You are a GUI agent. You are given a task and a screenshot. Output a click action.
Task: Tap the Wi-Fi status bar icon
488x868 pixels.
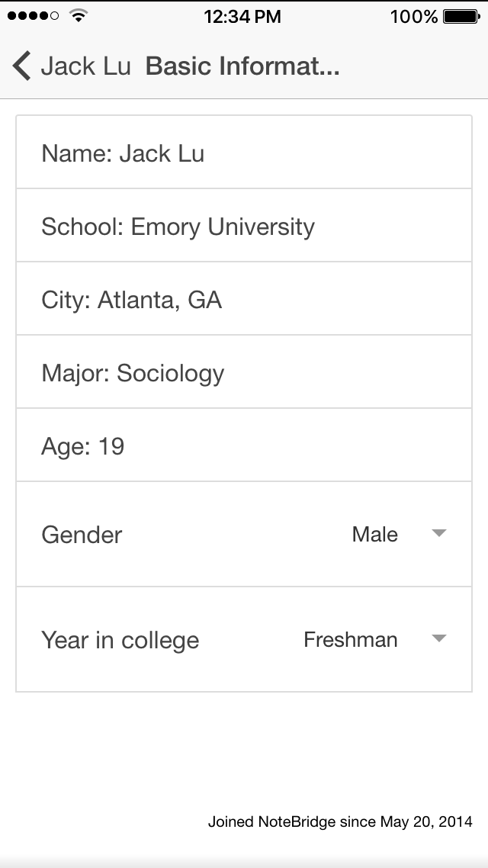point(77,16)
